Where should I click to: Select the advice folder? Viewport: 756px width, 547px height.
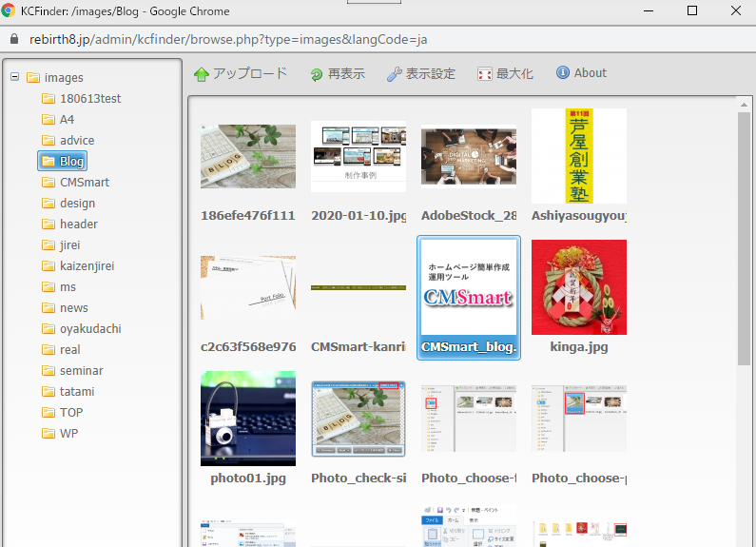click(x=76, y=140)
